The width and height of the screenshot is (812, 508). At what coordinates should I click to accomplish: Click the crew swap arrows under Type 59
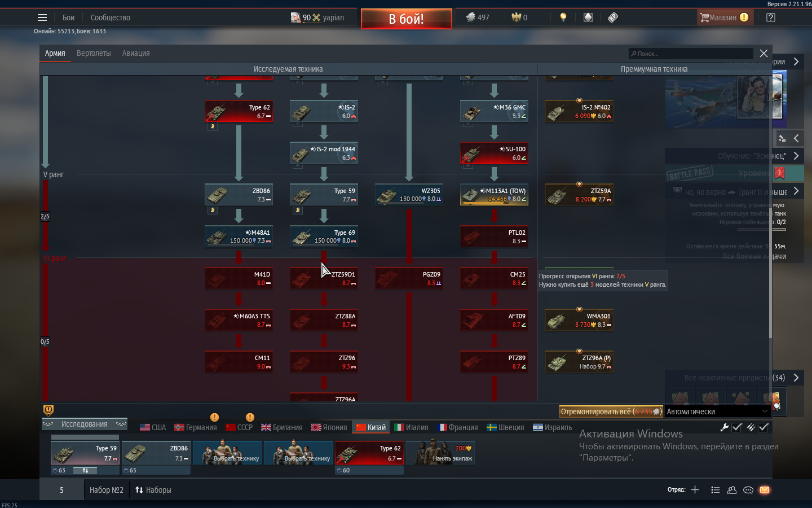tap(85, 470)
